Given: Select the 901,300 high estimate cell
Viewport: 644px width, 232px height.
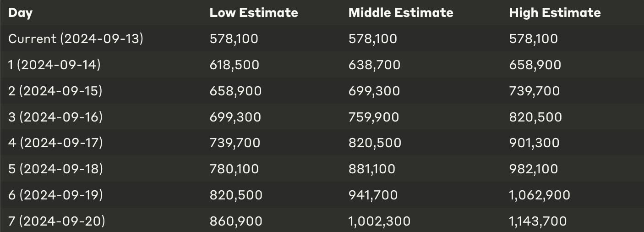Looking at the screenshot, I should click(534, 144).
